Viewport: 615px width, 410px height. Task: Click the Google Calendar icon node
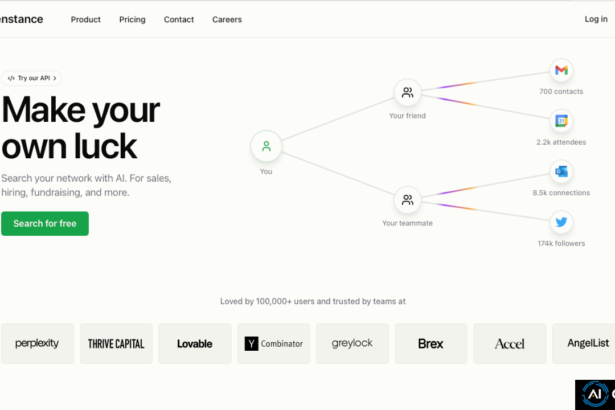point(561,121)
